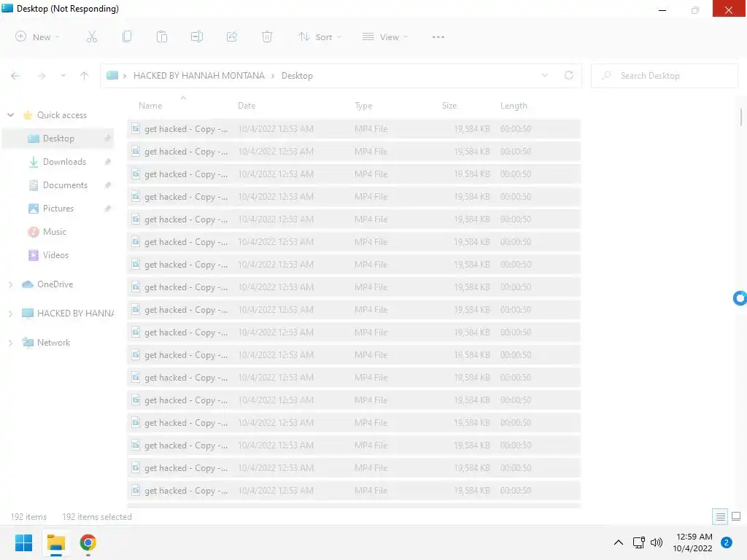Click the pin icon beside Documents
The height and width of the screenshot is (560, 747).
pos(108,184)
